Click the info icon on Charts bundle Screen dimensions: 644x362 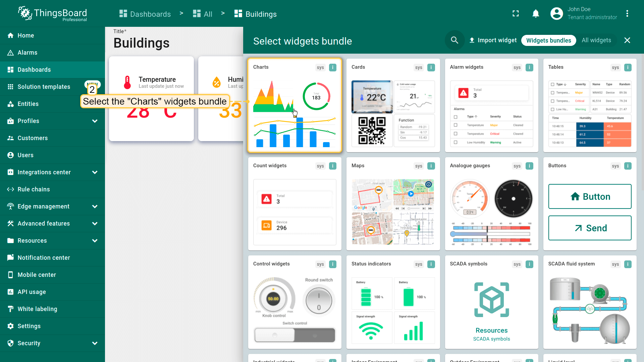tap(332, 67)
